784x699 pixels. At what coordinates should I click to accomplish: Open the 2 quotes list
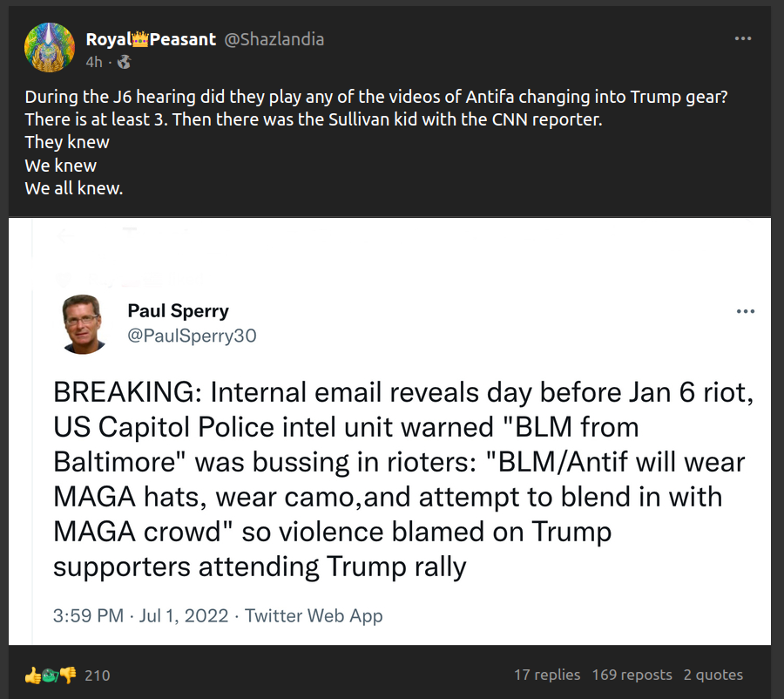tap(713, 675)
